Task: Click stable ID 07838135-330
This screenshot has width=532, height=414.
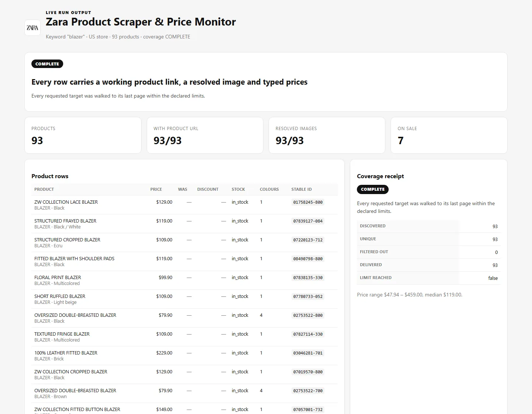Action: click(x=308, y=278)
